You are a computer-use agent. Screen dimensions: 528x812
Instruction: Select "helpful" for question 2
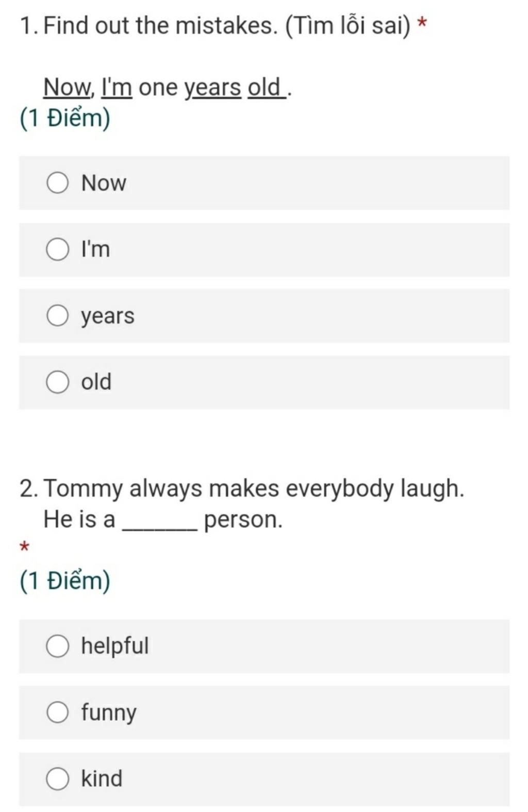tap(57, 646)
